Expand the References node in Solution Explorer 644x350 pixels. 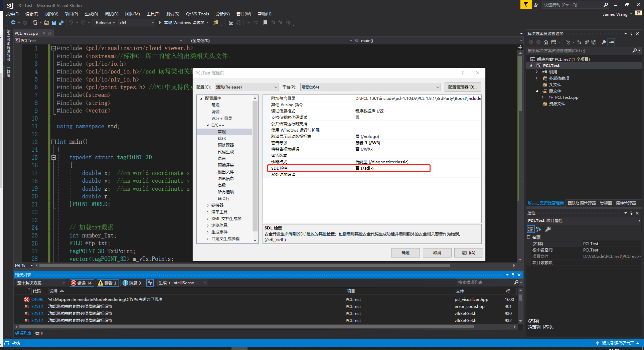point(536,72)
